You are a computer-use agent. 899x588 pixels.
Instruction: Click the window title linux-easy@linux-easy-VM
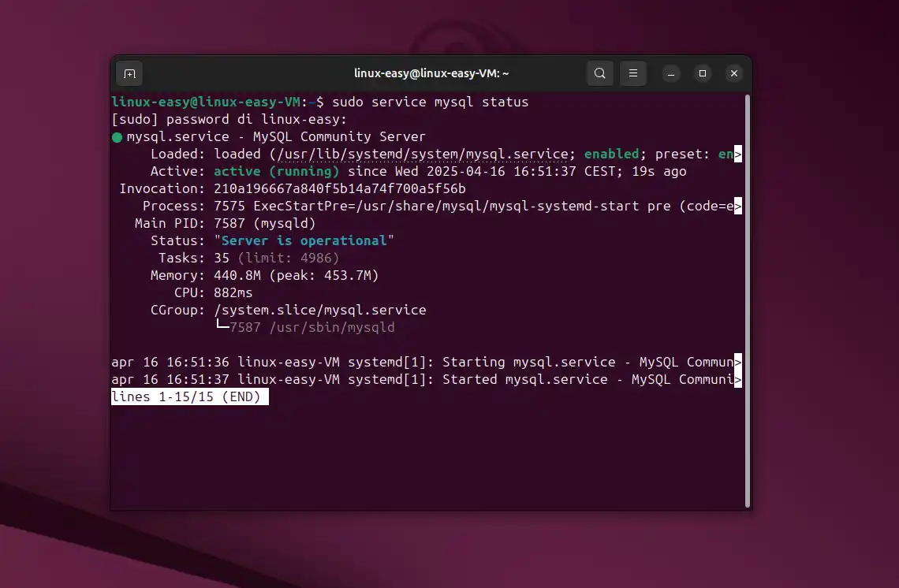[x=431, y=73]
